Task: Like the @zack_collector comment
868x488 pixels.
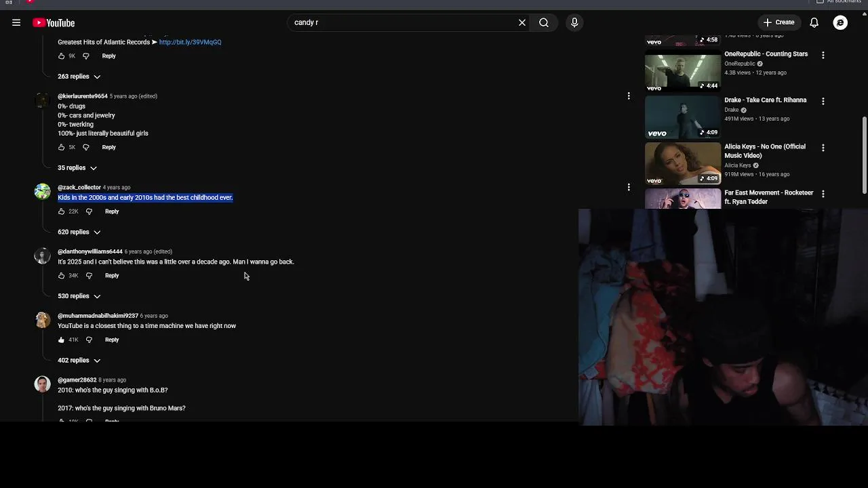Action: pos(61,211)
